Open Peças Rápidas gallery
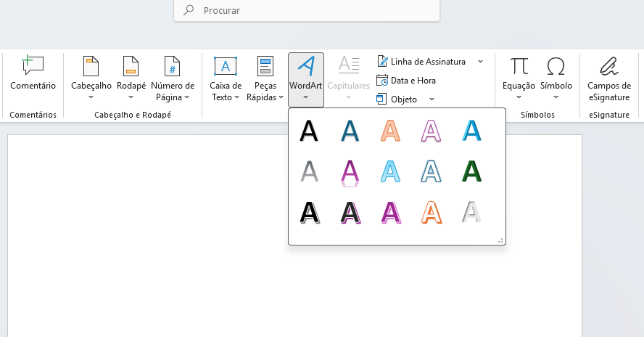Screen dimensions: 644x337 265,78
